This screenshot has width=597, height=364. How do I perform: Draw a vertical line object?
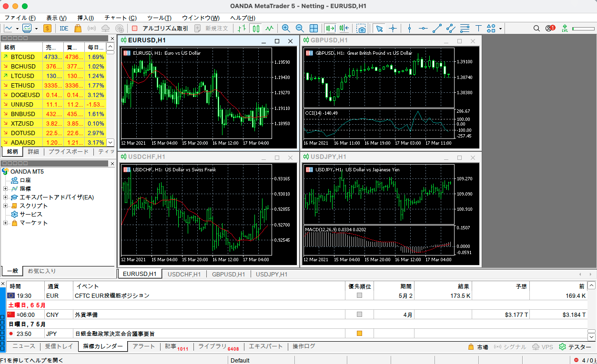pyautogui.click(x=409, y=29)
